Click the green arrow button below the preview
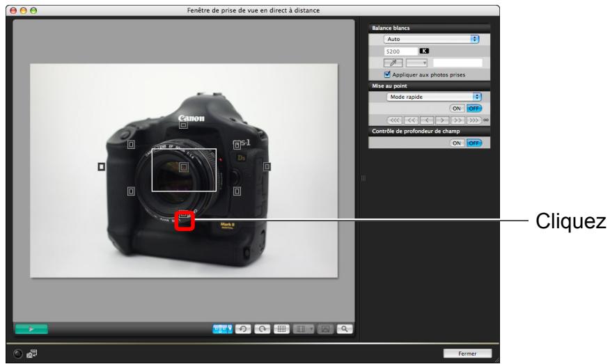 tap(31, 329)
